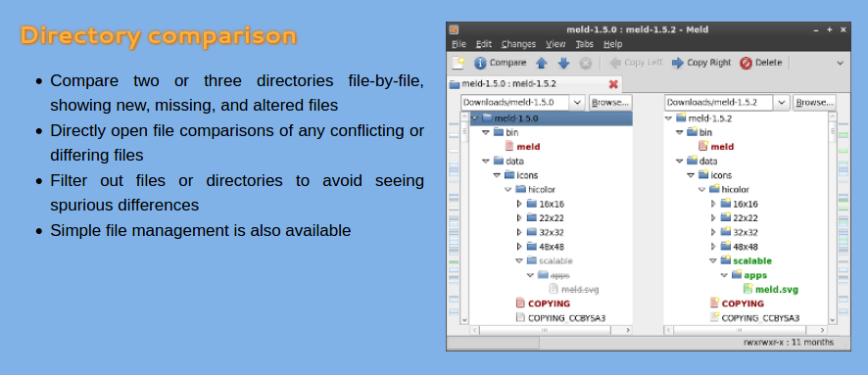The height and width of the screenshot is (375, 868).
Task: Click the left pane horizontal scrollbar
Action: tap(551, 330)
